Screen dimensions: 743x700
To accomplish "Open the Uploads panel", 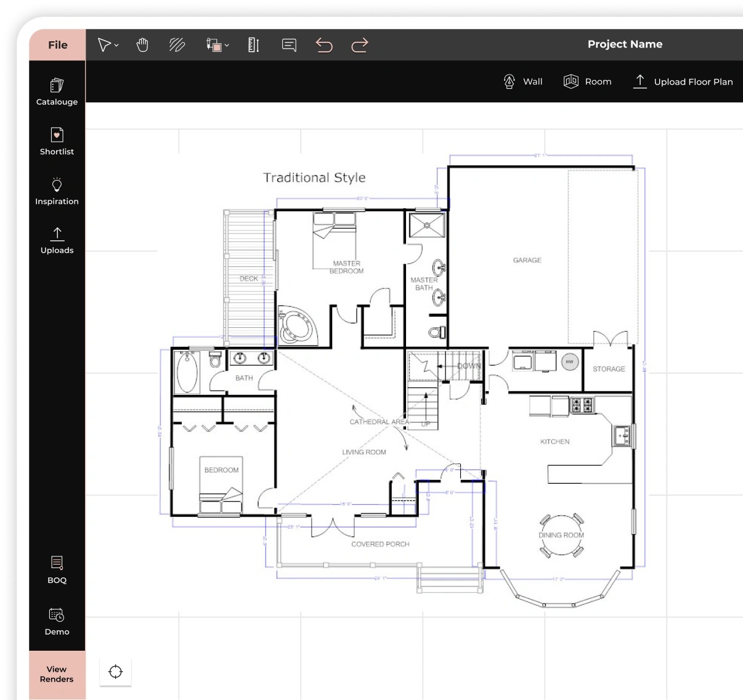I will (x=57, y=240).
